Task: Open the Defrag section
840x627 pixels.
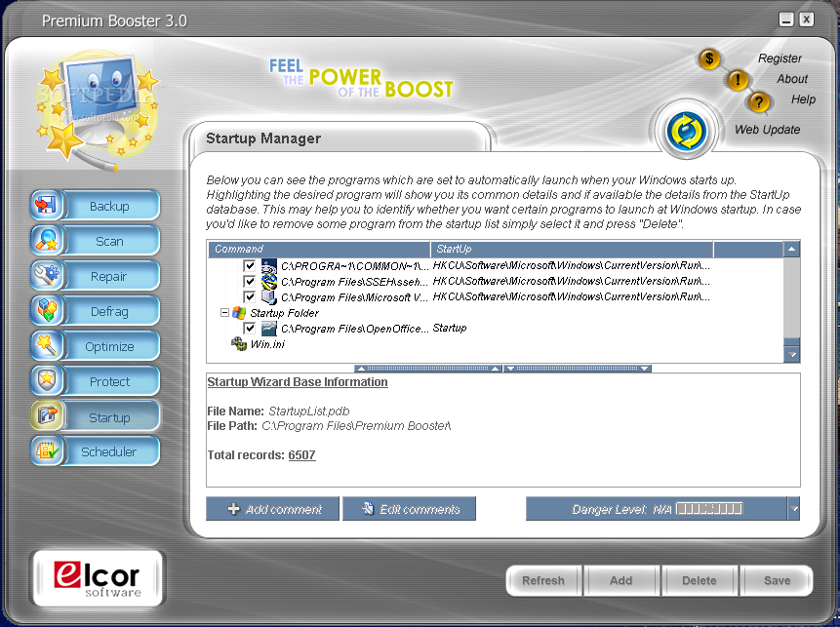Action: [x=109, y=312]
